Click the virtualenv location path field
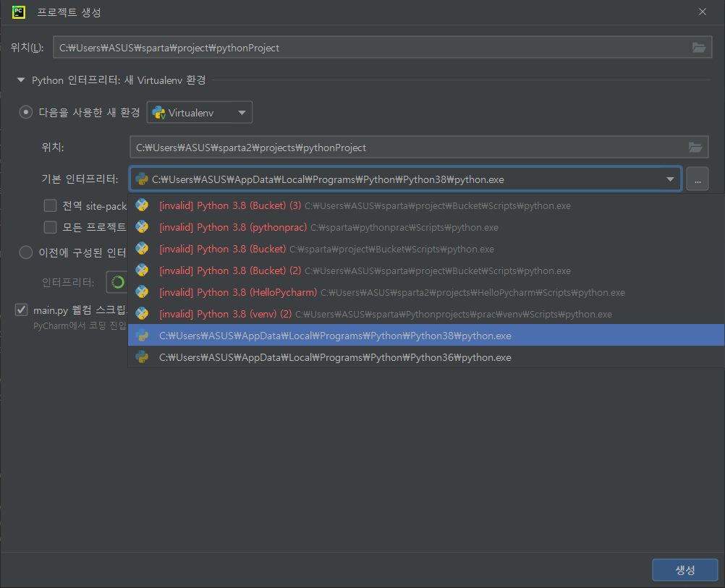This screenshot has width=725, height=588. coord(419,148)
